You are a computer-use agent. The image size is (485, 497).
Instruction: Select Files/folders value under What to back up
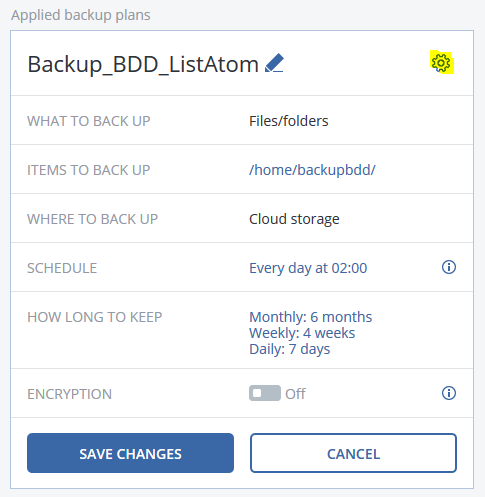click(x=289, y=121)
